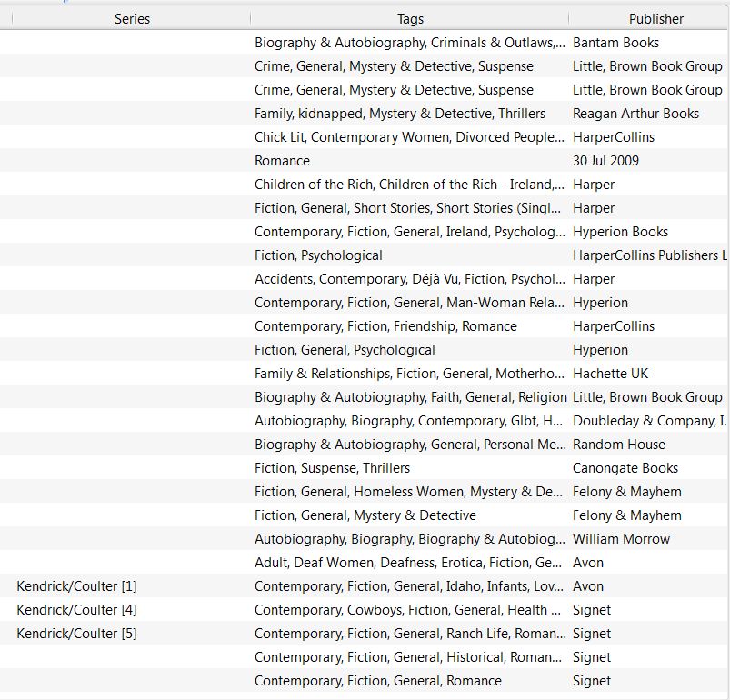
Task: Select tags containing 'Man-Woman Rela...'
Action: (409, 303)
